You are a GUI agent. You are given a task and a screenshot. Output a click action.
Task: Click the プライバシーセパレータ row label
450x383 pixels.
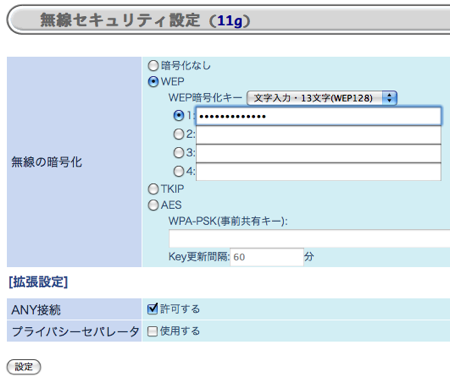pos(75,332)
